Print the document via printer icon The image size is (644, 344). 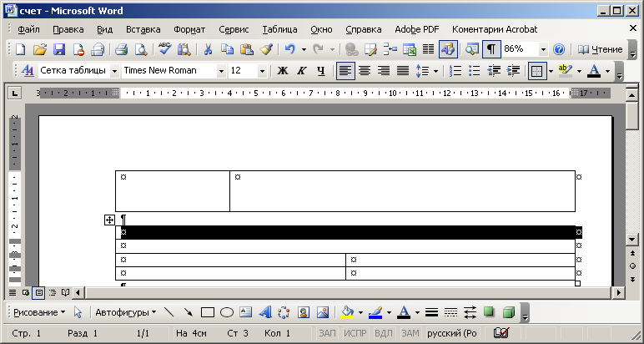click(x=121, y=50)
